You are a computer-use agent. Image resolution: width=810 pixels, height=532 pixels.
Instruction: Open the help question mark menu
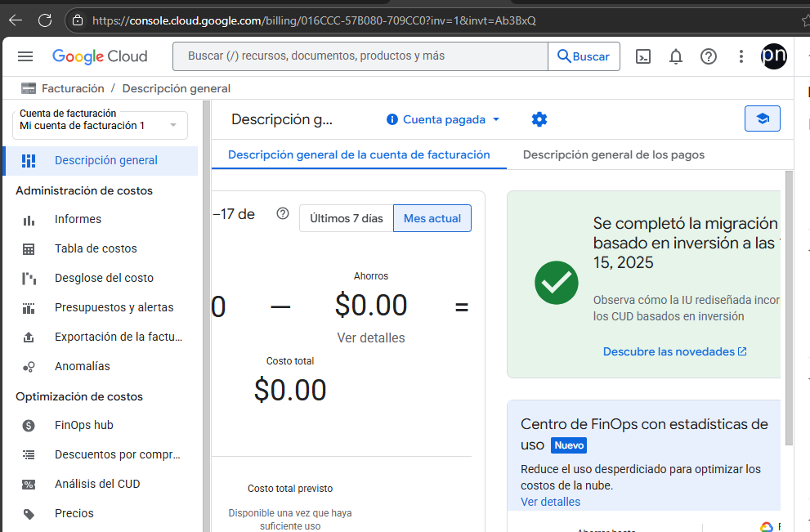(708, 56)
